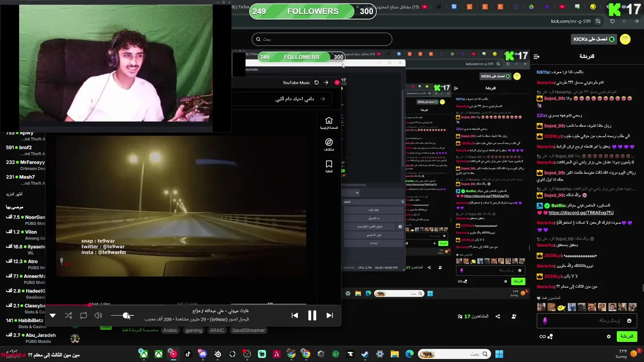Screen dimensions: 644x362
Task: Select the SaudiStreamer tag
Action: [248, 330]
